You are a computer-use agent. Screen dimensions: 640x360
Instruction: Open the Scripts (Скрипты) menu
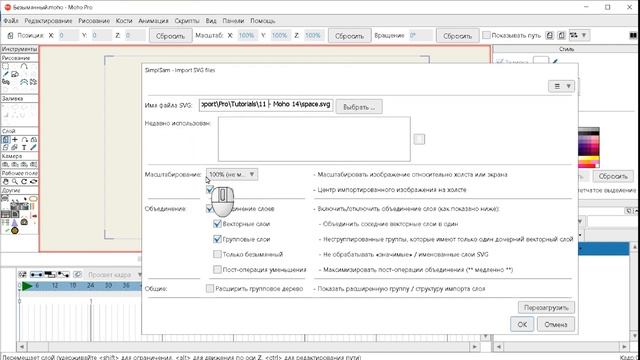[187, 20]
